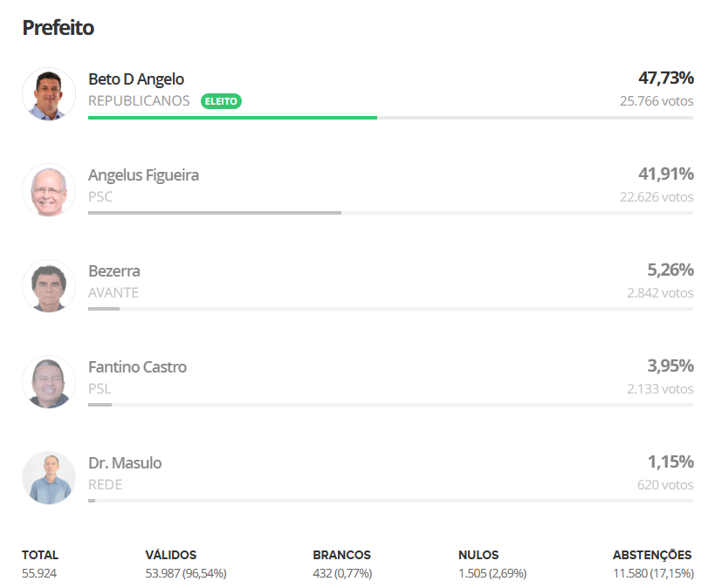This screenshot has width=722, height=588.
Task: Click Angelus Figueira's candidate photo
Action: (49, 190)
